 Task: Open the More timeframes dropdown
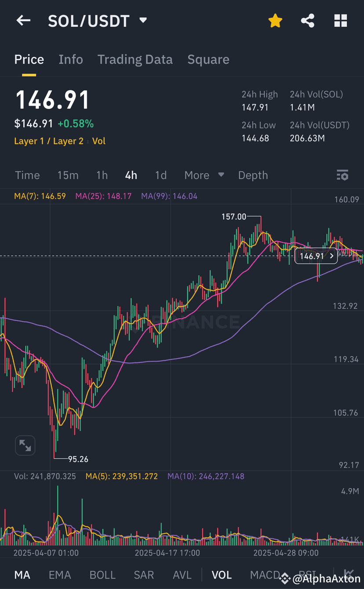tap(204, 175)
